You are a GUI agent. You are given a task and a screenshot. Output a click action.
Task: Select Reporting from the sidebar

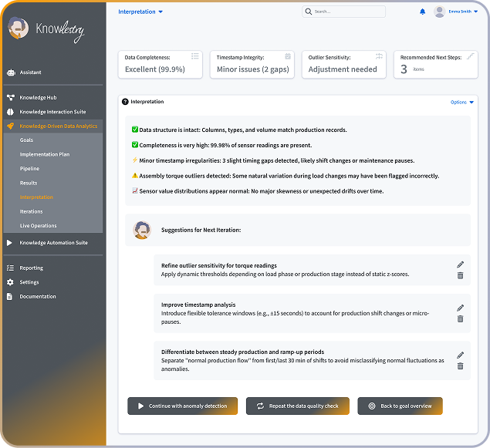(x=32, y=268)
